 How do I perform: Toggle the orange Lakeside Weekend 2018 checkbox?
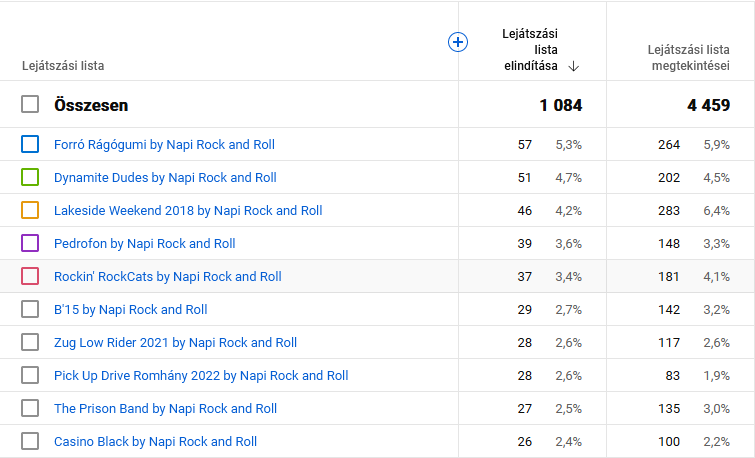pyautogui.click(x=30, y=210)
